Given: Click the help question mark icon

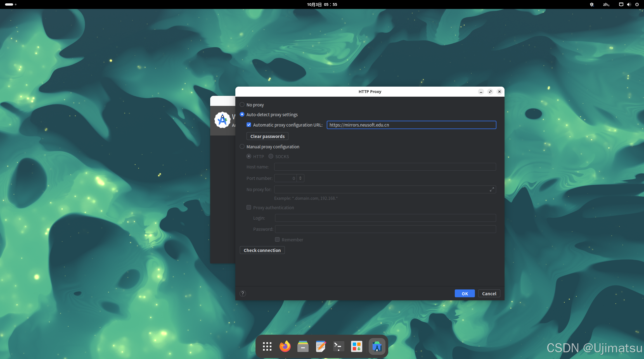Looking at the screenshot, I should point(243,293).
